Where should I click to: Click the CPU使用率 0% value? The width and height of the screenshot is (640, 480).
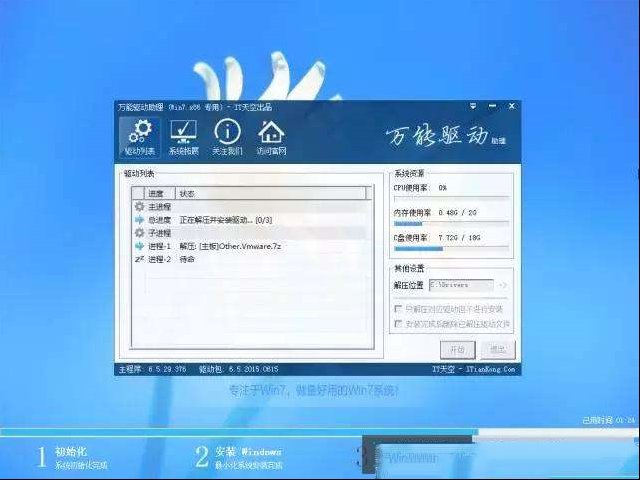(442, 188)
